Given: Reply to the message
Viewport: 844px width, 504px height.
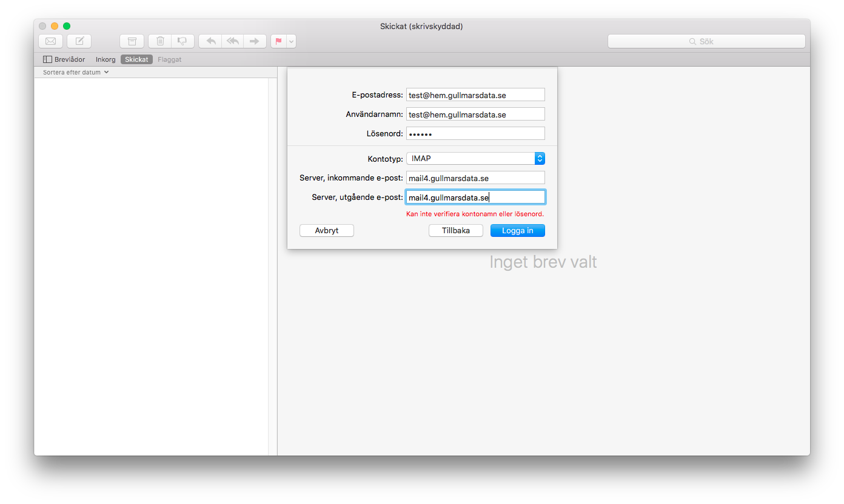Looking at the screenshot, I should (x=210, y=41).
